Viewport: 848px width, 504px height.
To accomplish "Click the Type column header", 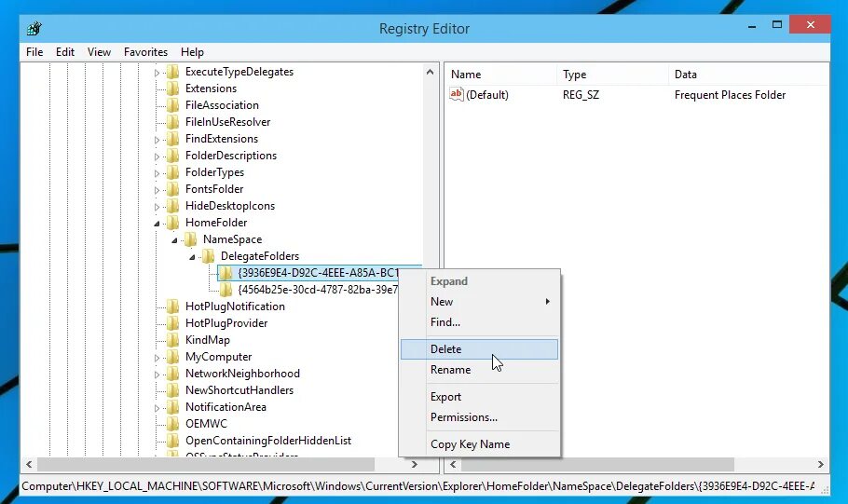I will [x=612, y=75].
